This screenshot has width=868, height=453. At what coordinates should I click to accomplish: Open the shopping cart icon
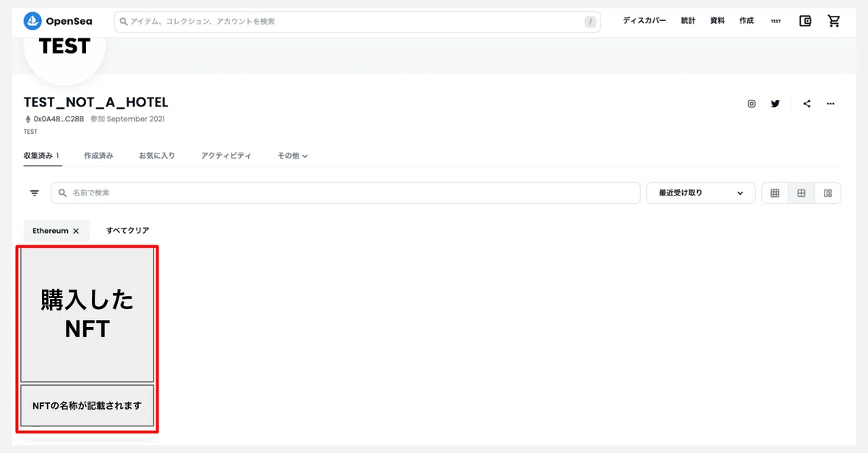coord(834,21)
